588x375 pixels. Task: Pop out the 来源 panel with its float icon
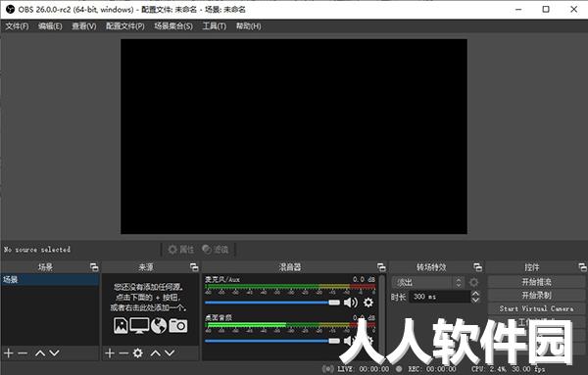click(194, 267)
